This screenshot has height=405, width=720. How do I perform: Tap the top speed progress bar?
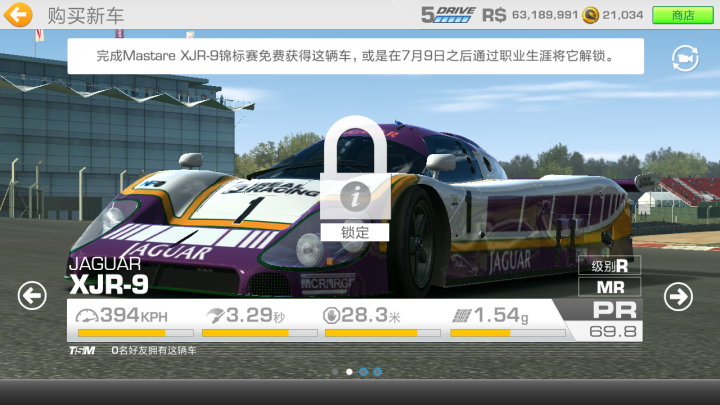pos(135,333)
